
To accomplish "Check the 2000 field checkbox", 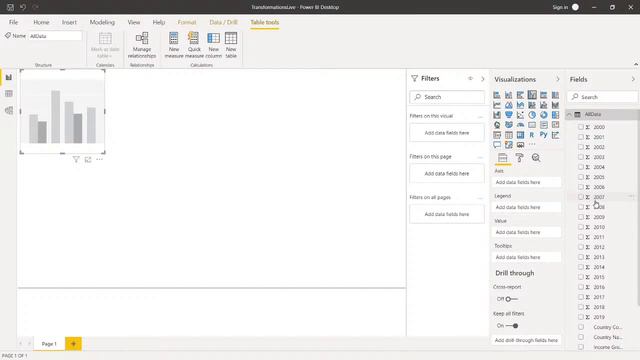I will [x=580, y=127].
